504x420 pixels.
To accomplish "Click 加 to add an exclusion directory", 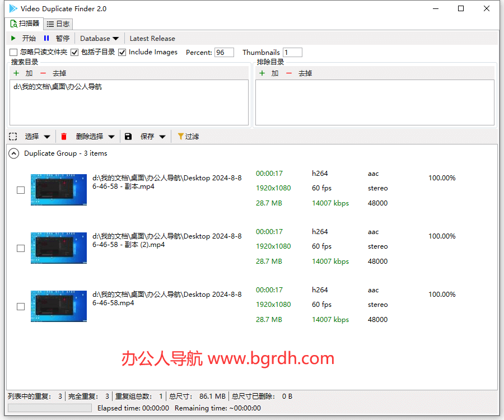I will click(269, 73).
